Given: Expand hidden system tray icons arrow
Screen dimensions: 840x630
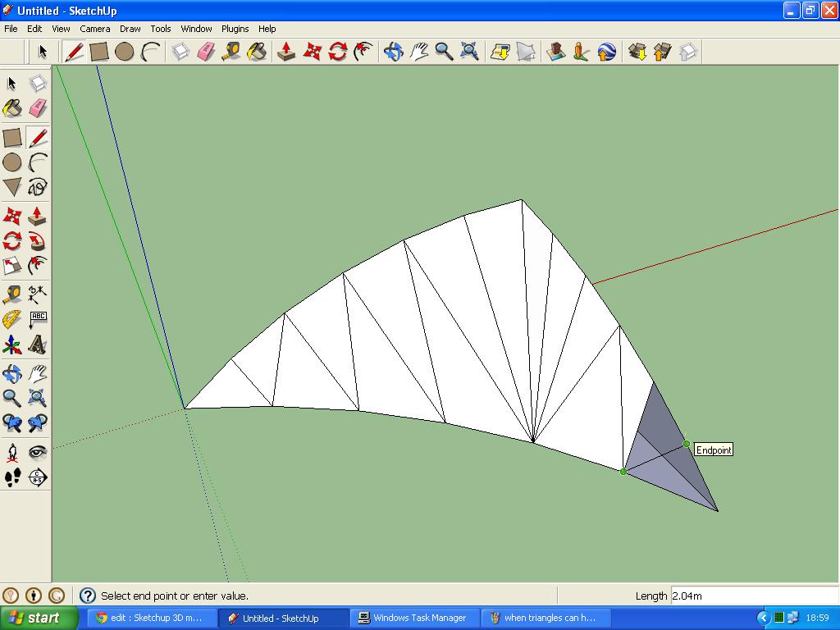Looking at the screenshot, I should pyautogui.click(x=764, y=618).
